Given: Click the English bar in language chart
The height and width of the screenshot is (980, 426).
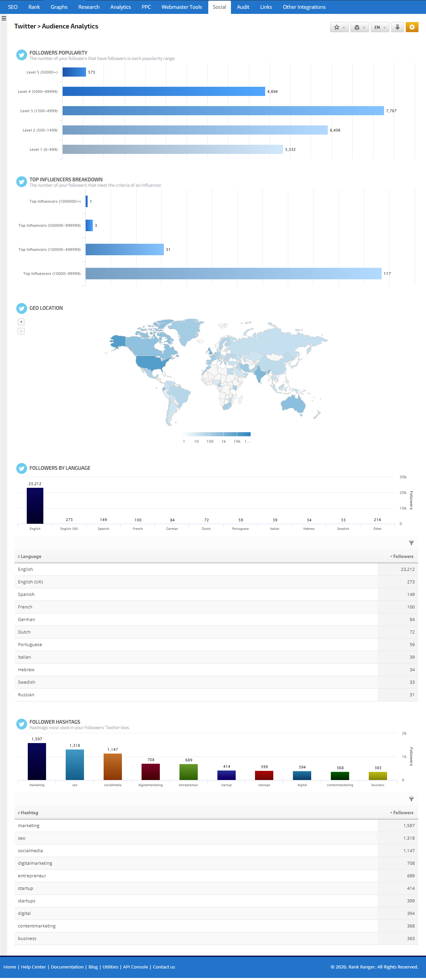Looking at the screenshot, I should pyautogui.click(x=35, y=506).
